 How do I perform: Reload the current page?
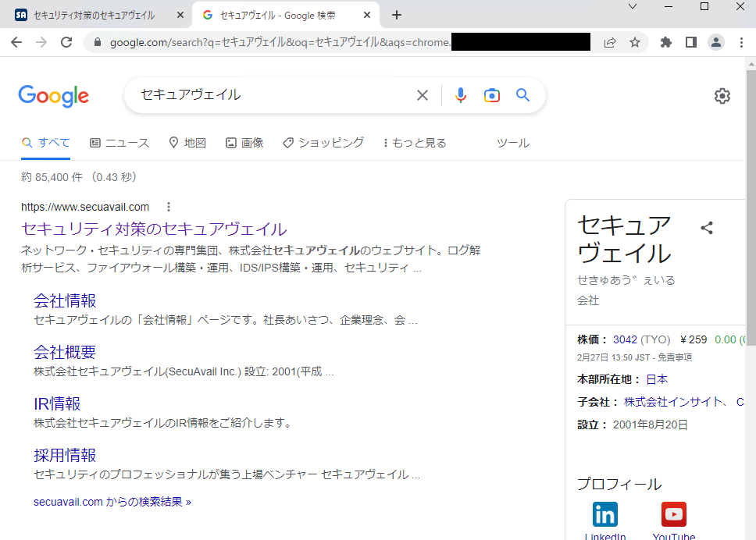66,42
